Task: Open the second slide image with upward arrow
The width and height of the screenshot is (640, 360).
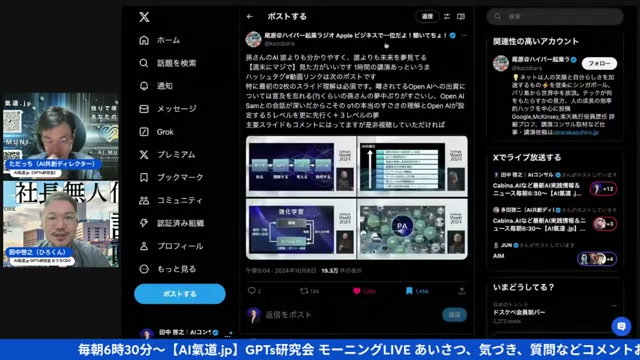Action: tap(413, 167)
